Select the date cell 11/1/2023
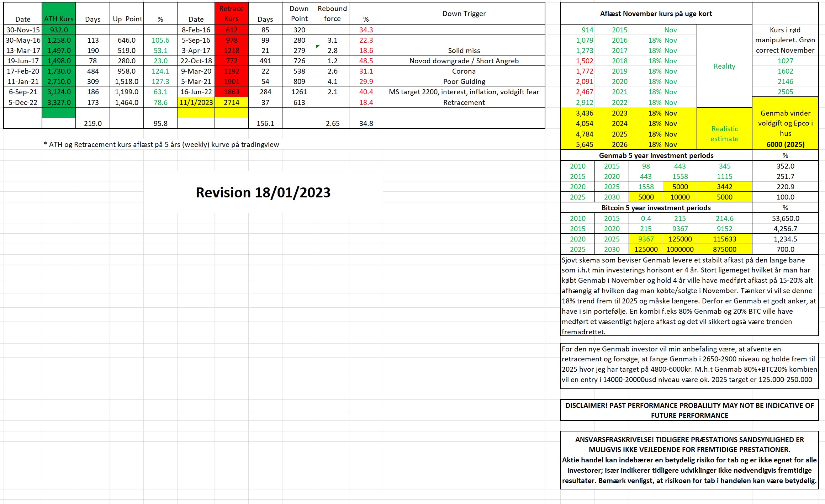 click(196, 102)
